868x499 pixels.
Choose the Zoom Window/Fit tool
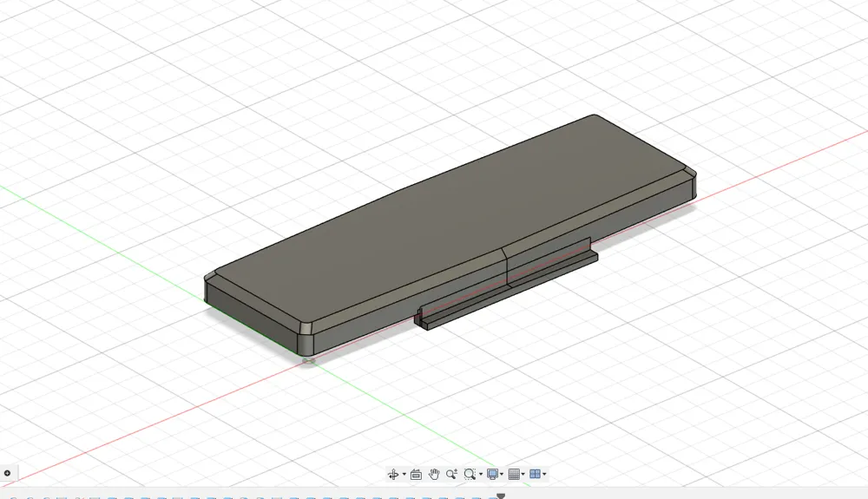470,474
